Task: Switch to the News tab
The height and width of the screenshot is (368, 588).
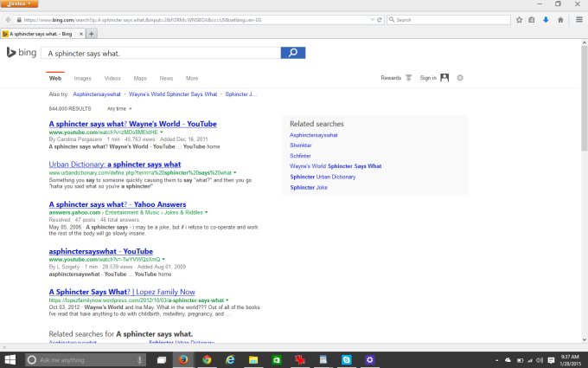Action: click(x=166, y=78)
